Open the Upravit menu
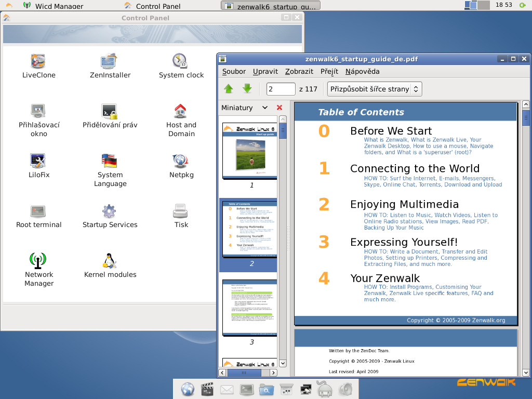Viewport: 532px width, 399px height. (x=265, y=71)
